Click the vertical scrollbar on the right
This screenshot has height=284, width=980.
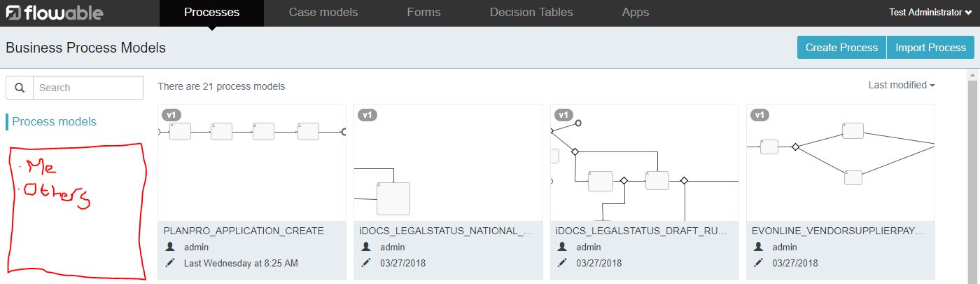click(x=973, y=175)
